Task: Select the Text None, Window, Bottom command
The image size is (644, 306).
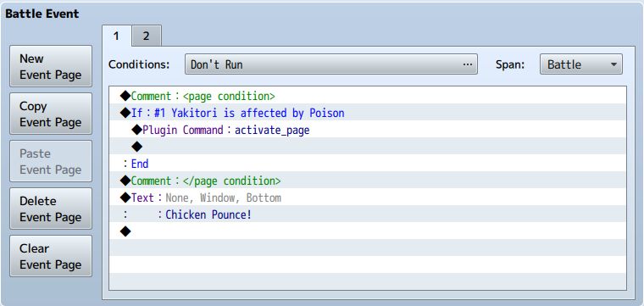Action: (368, 198)
